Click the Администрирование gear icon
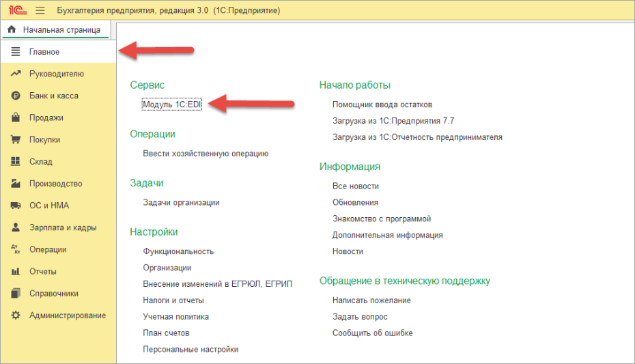The height and width of the screenshot is (364, 635). click(x=16, y=315)
